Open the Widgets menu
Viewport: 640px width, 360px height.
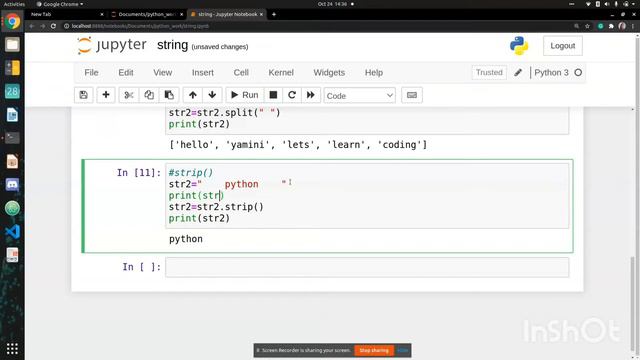pos(329,73)
